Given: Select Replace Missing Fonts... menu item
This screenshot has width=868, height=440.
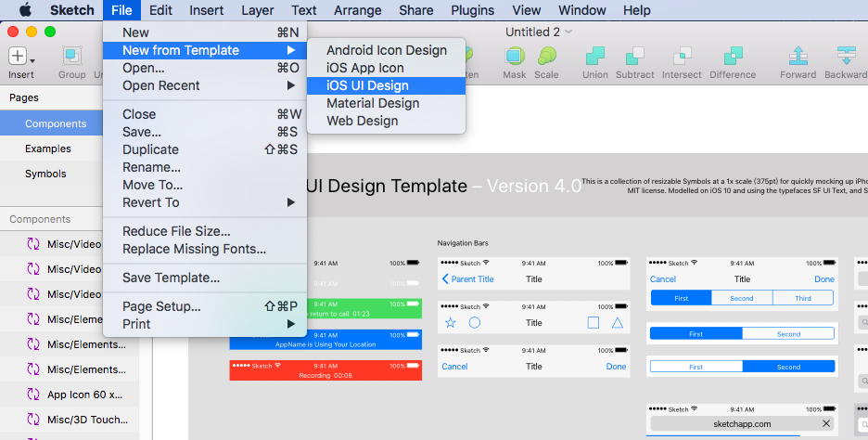Looking at the screenshot, I should 205,249.
